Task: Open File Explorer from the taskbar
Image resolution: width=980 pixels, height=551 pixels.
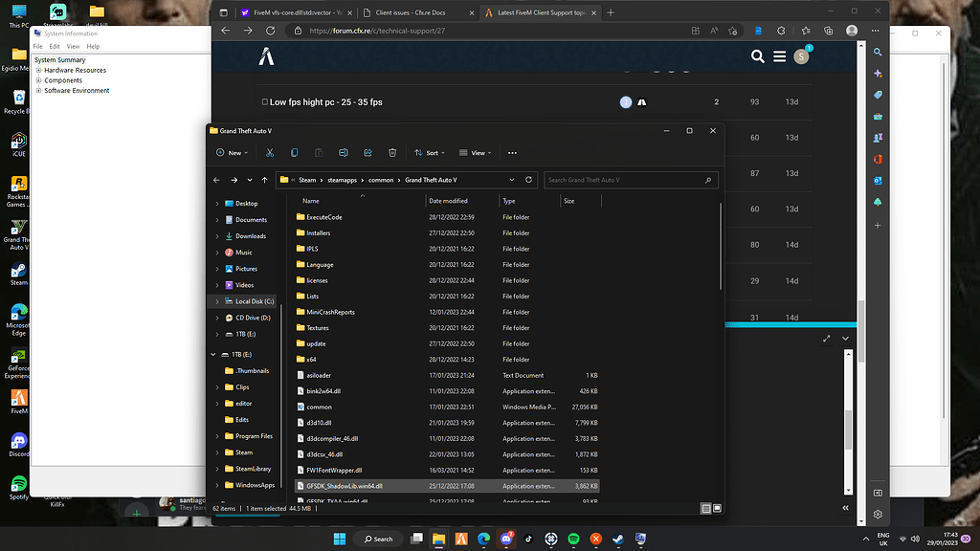Action: (438, 539)
